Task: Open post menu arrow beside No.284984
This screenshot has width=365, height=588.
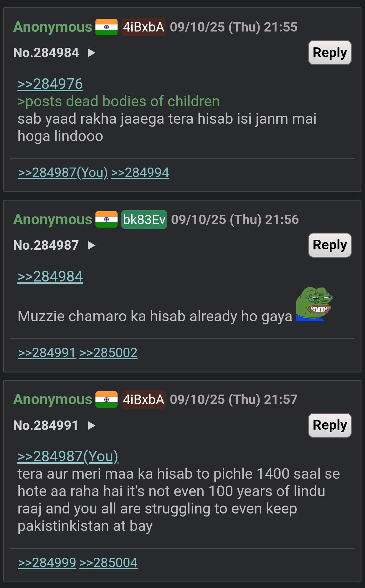Action: 92,53
